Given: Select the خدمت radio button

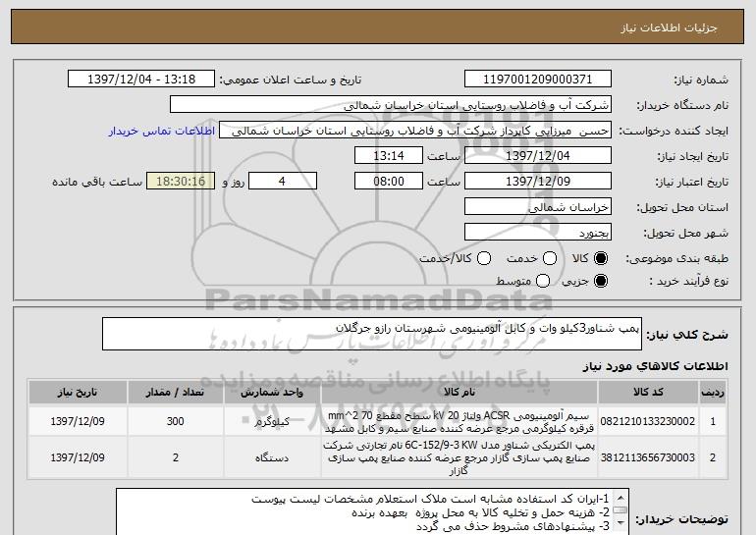Looking at the screenshot, I should click(x=550, y=259).
